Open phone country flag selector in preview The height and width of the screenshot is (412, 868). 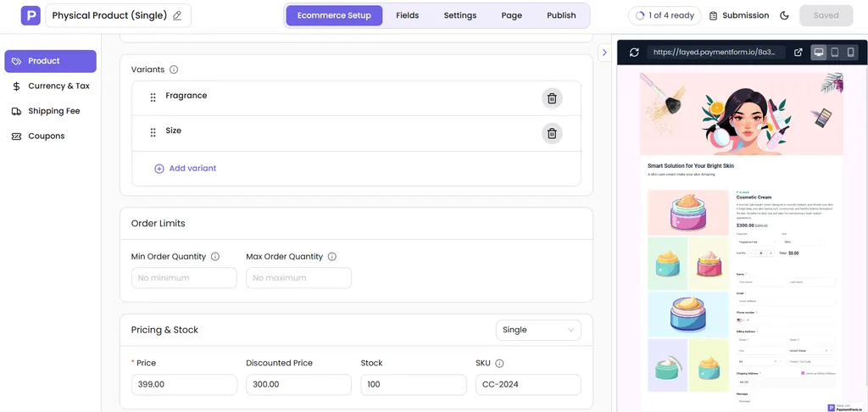(740, 320)
